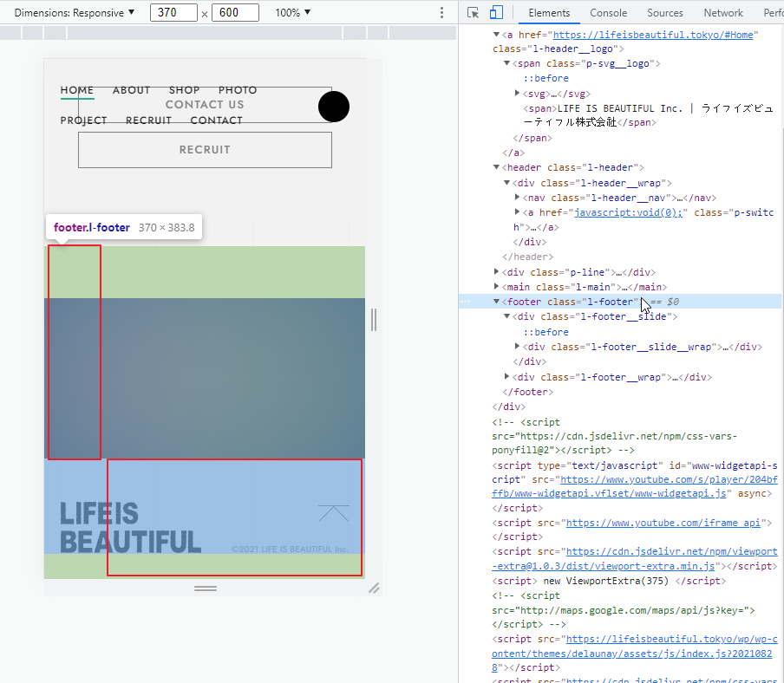This screenshot has width=784, height=683.
Task: Click the bottom viewport resize handle
Action: coord(206,589)
